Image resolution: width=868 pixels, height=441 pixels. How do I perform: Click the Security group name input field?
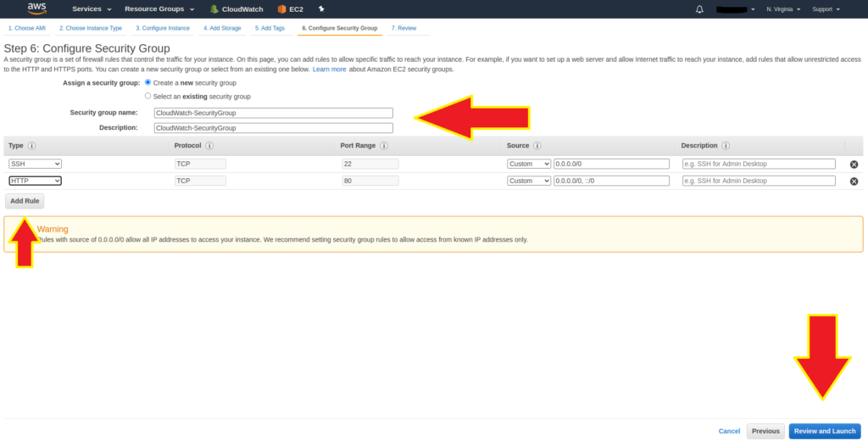273,113
